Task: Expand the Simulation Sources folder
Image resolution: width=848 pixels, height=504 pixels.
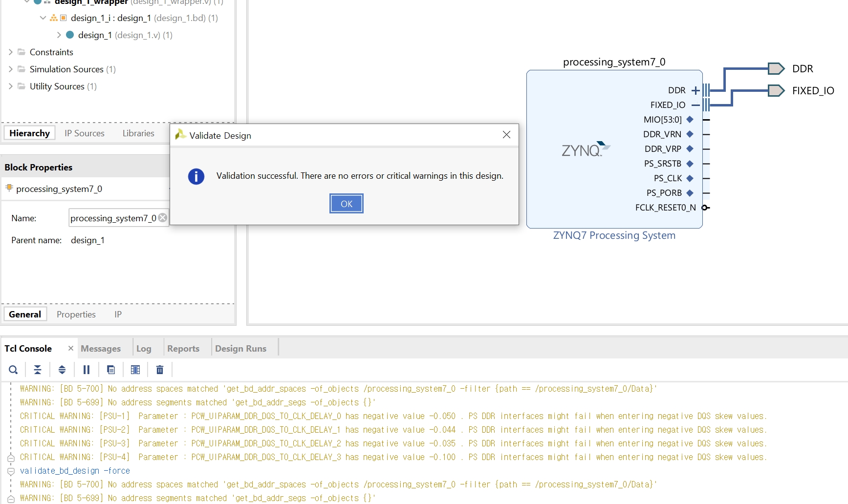Action: tap(10, 69)
